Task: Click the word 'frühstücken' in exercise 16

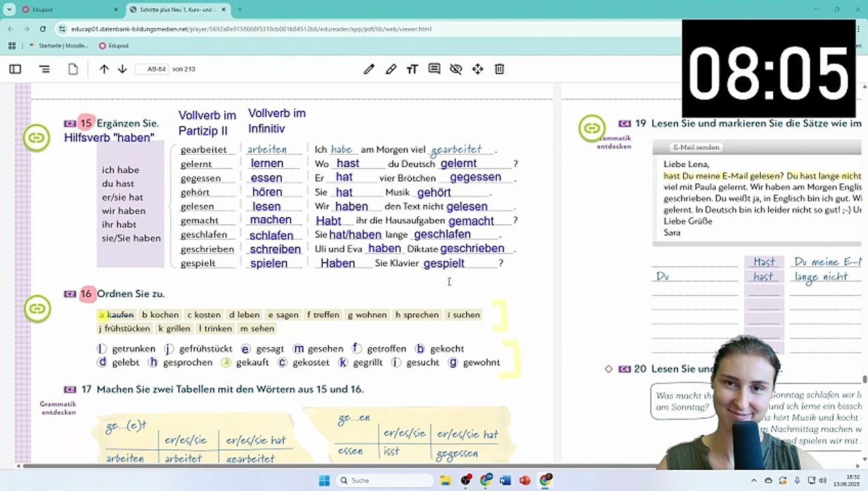Action: pyautogui.click(x=127, y=329)
